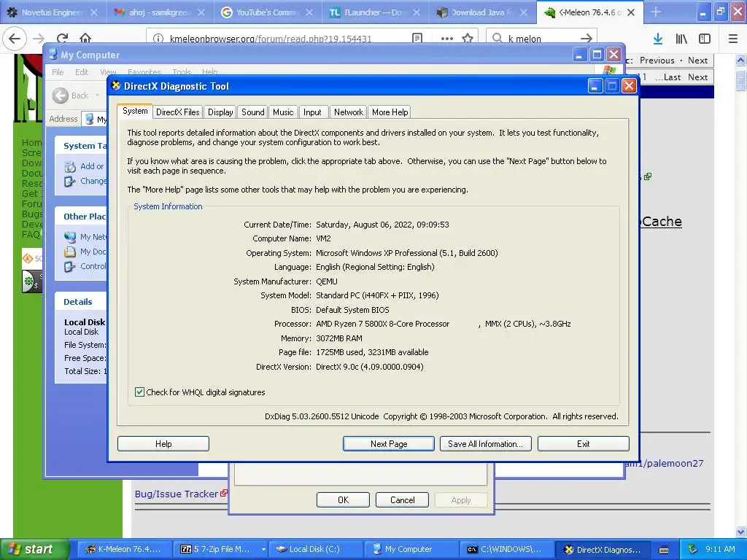This screenshot has height=560, width=747.
Task: Go to browser home page
Action: pyautogui.click(x=85, y=38)
